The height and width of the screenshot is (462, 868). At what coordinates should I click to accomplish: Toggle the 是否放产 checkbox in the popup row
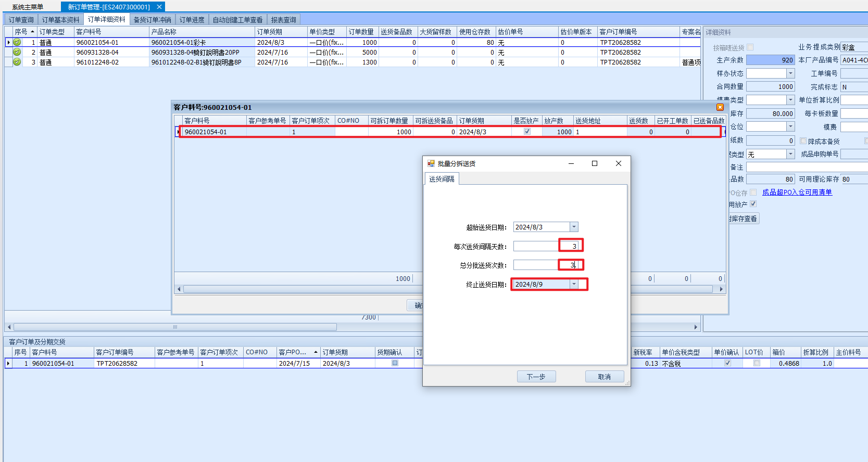tap(527, 132)
